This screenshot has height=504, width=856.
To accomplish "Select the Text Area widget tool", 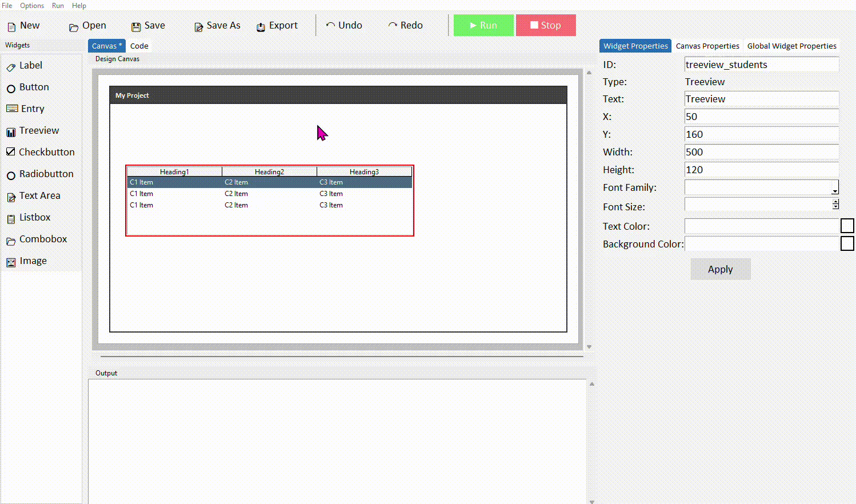I will click(x=40, y=195).
